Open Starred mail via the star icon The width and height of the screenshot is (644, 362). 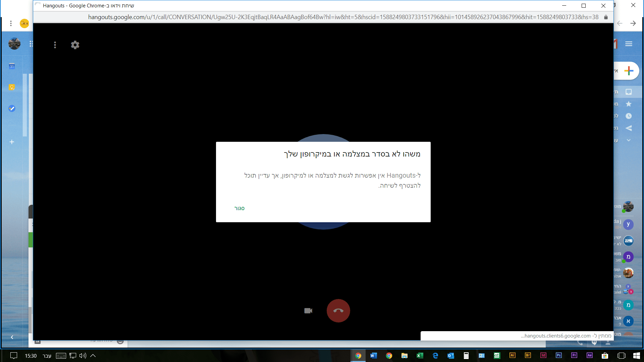(x=629, y=104)
